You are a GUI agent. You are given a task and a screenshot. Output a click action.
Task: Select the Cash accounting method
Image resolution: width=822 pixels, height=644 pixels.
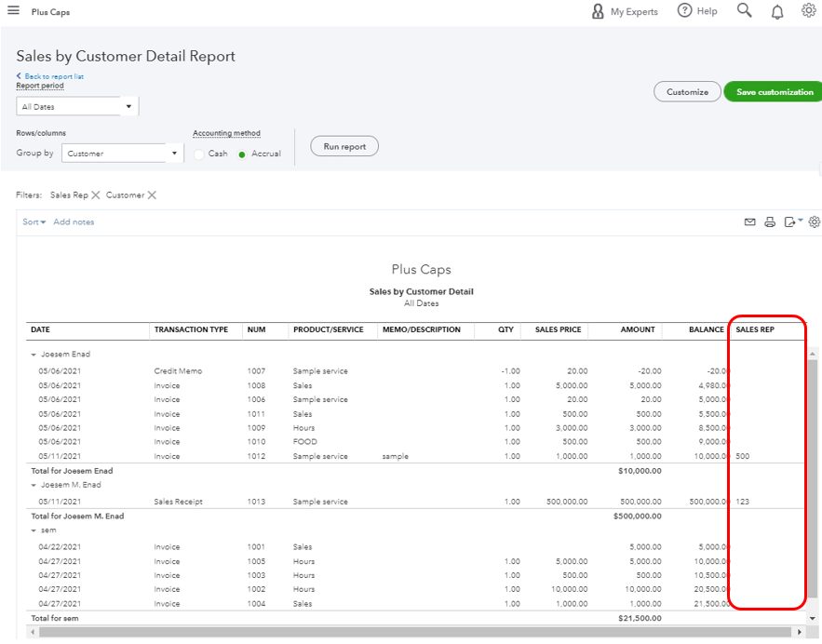(x=198, y=153)
